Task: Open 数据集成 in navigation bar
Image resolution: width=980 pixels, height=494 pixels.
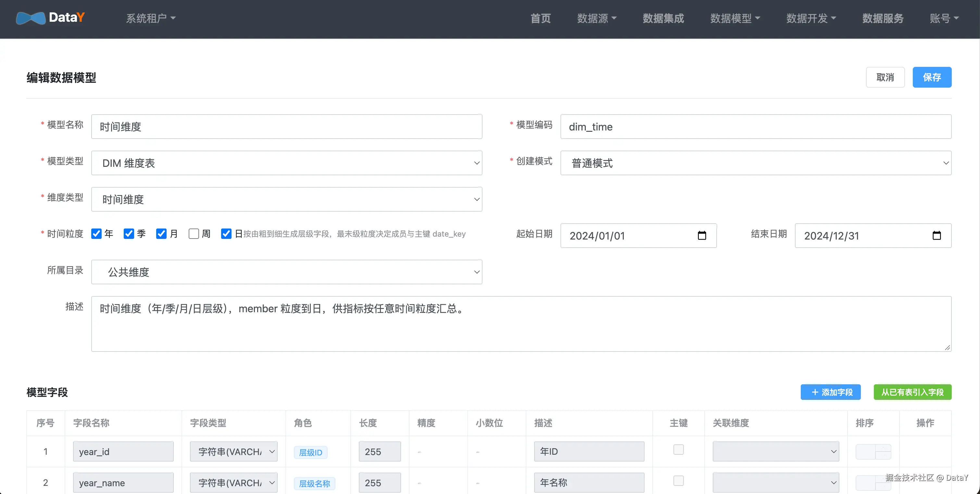Action: (x=663, y=18)
